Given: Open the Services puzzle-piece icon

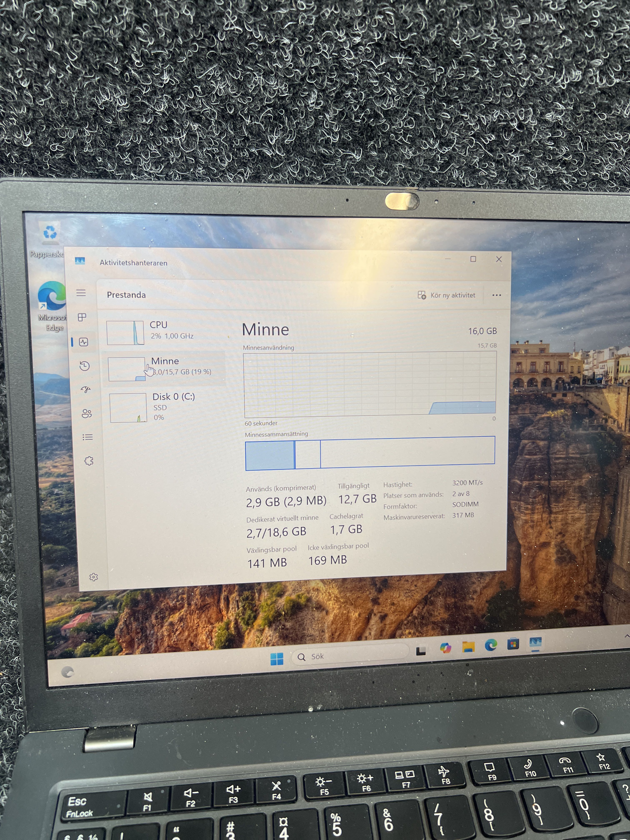Looking at the screenshot, I should (89, 461).
